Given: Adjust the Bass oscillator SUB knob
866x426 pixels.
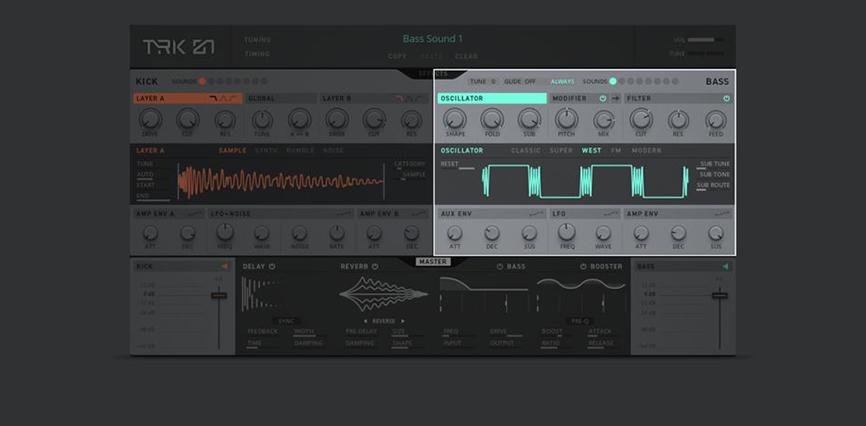Looking at the screenshot, I should click(x=529, y=119).
